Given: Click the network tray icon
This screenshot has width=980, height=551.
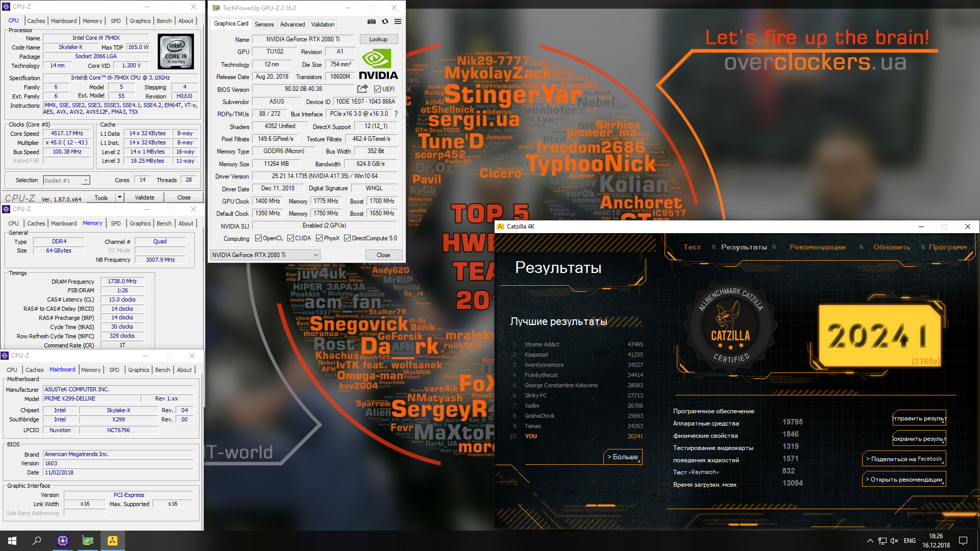Looking at the screenshot, I should (882, 541).
